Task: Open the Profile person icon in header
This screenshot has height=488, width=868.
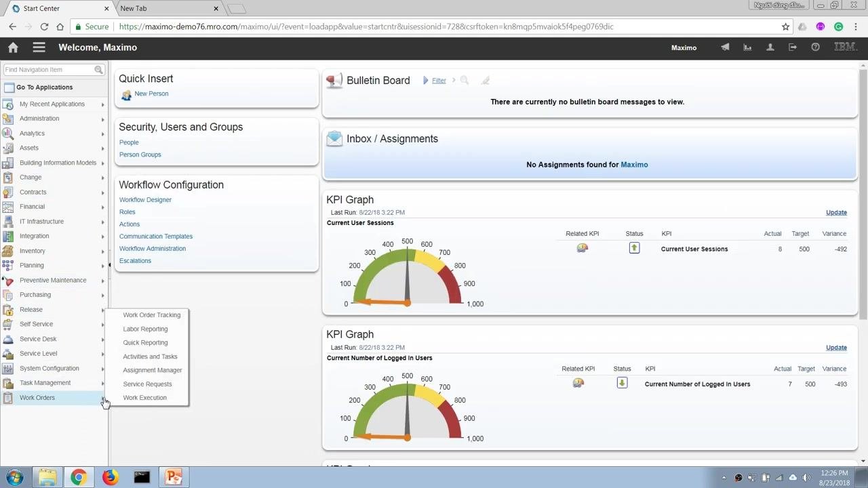Action: point(770,47)
